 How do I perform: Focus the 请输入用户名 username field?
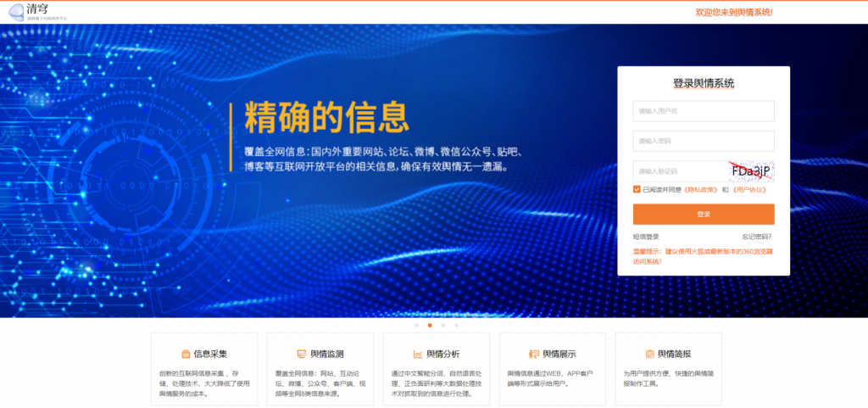click(703, 111)
